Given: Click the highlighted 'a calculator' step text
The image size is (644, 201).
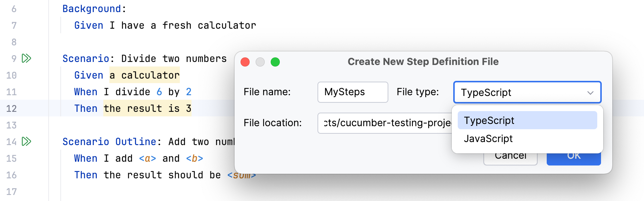Looking at the screenshot, I should pyautogui.click(x=144, y=75).
